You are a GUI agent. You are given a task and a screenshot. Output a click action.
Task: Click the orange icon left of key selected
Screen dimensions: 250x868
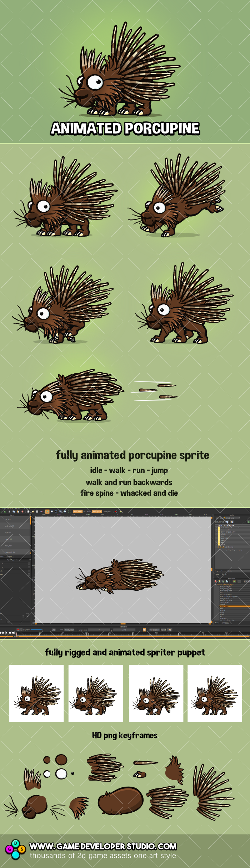[x=144, y=630]
